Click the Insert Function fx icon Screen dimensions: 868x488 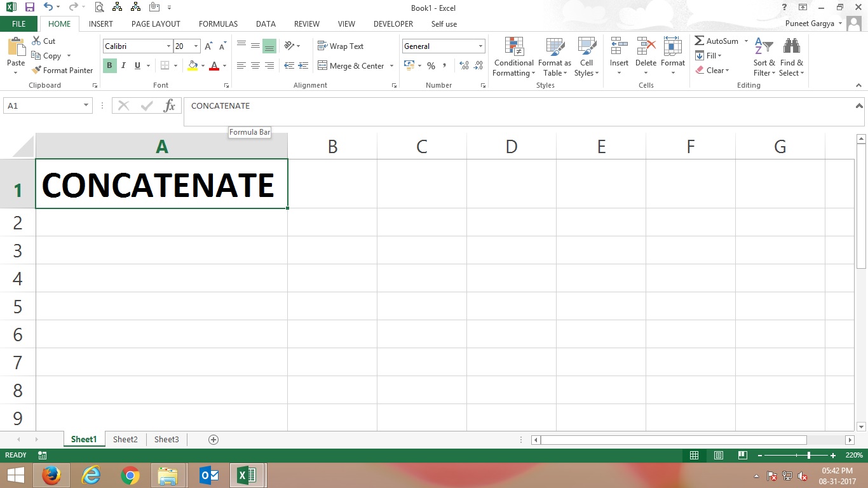(170, 105)
